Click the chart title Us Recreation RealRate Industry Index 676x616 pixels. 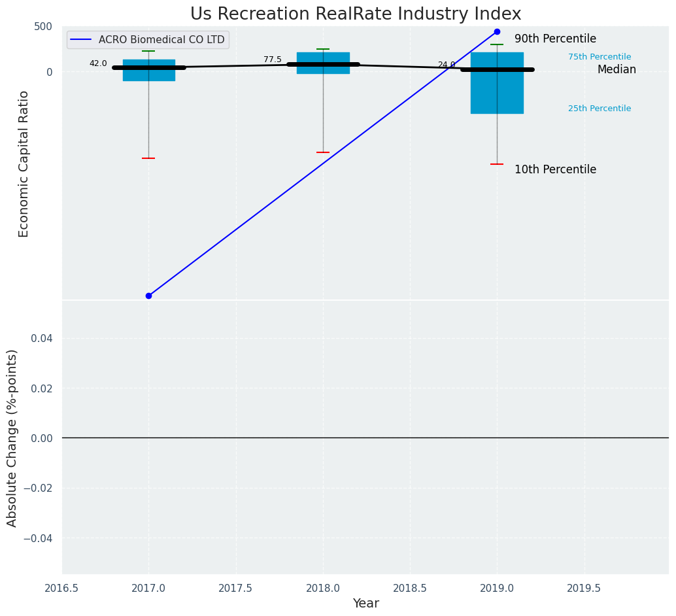[x=356, y=14]
